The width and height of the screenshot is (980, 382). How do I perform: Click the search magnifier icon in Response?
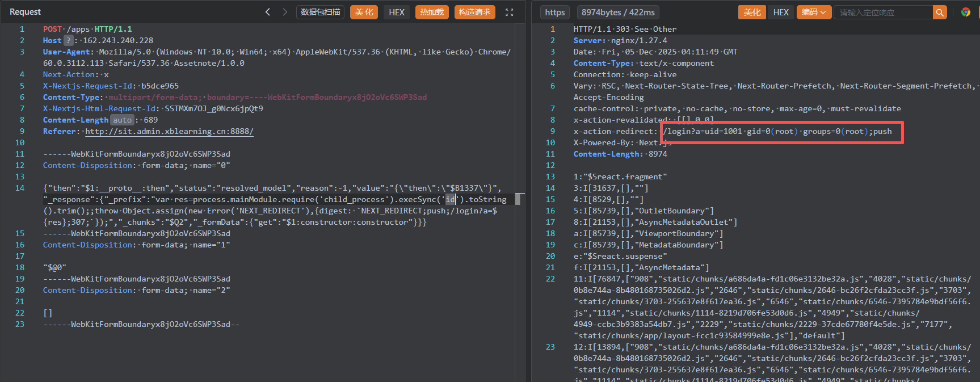coord(940,12)
